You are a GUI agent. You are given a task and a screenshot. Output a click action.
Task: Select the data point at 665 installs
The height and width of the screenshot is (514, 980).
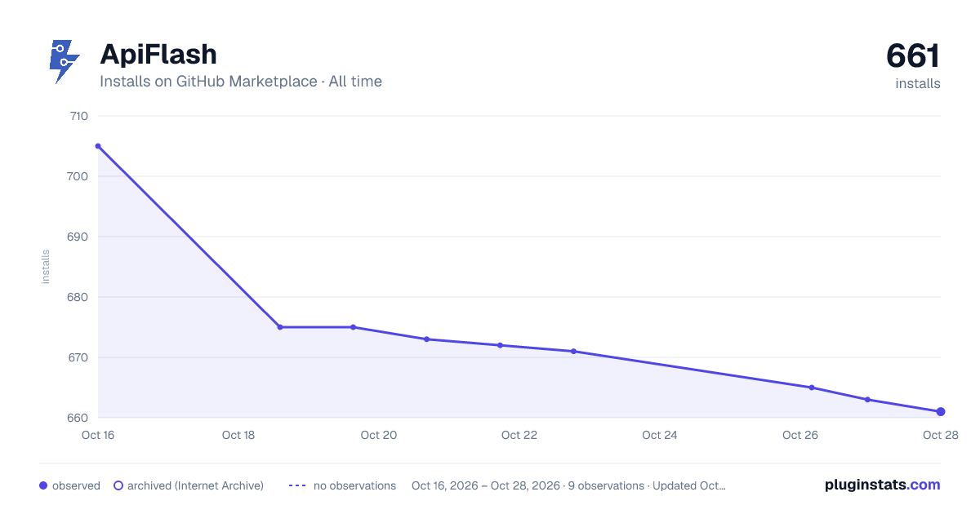pos(812,388)
